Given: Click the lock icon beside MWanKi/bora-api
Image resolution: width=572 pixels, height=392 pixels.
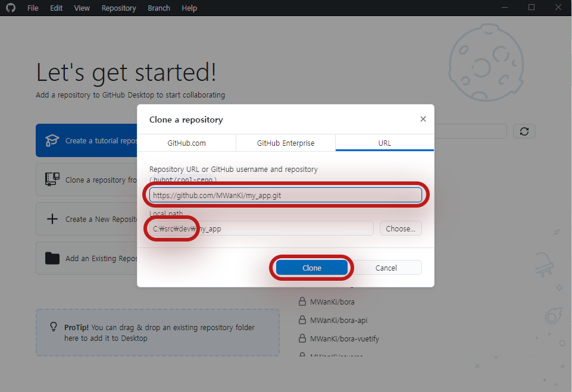Looking at the screenshot, I should pos(302,320).
